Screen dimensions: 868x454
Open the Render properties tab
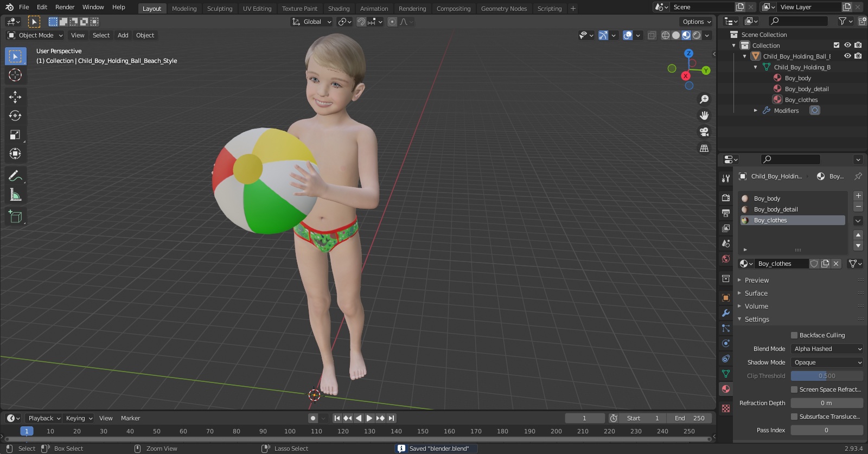pyautogui.click(x=726, y=198)
